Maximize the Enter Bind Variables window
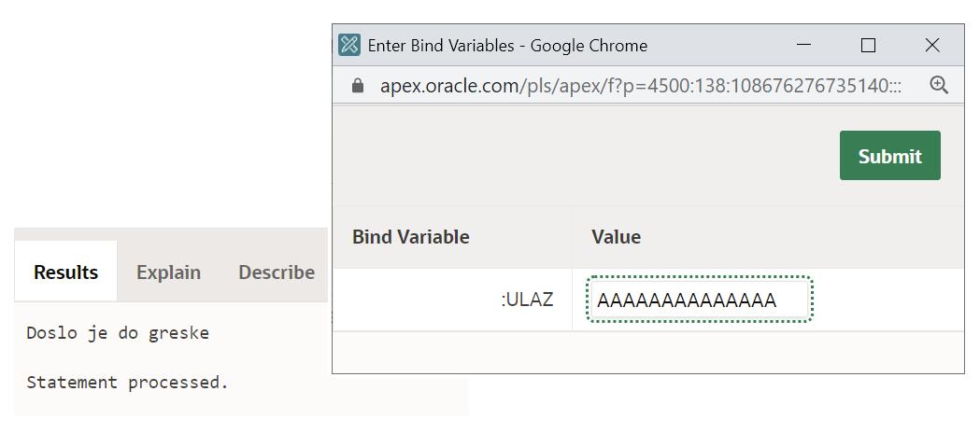The height and width of the screenshot is (433, 980). 868,45
